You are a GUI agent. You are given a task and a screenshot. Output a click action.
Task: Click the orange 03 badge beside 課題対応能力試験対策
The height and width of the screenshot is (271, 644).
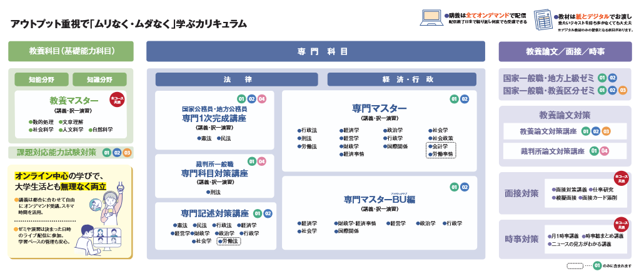tap(127, 153)
